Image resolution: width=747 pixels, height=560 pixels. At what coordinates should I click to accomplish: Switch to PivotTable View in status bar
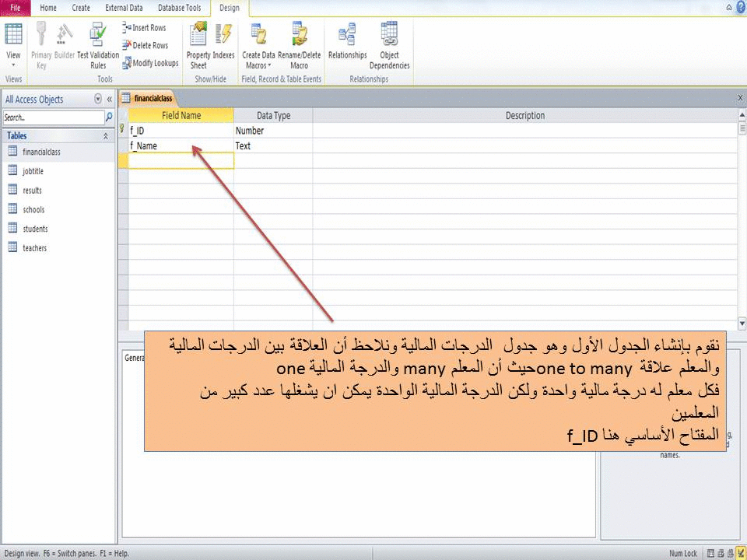[x=721, y=553]
